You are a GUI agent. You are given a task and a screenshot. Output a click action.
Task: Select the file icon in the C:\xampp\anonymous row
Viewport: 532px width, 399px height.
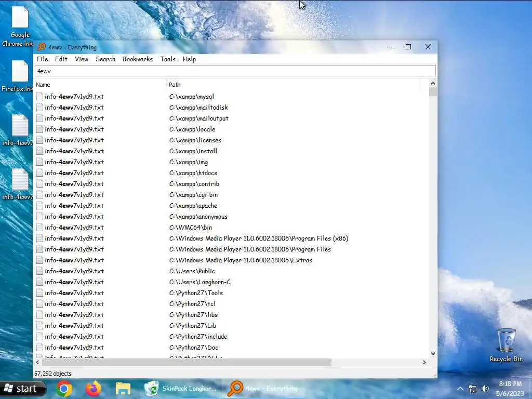point(39,217)
